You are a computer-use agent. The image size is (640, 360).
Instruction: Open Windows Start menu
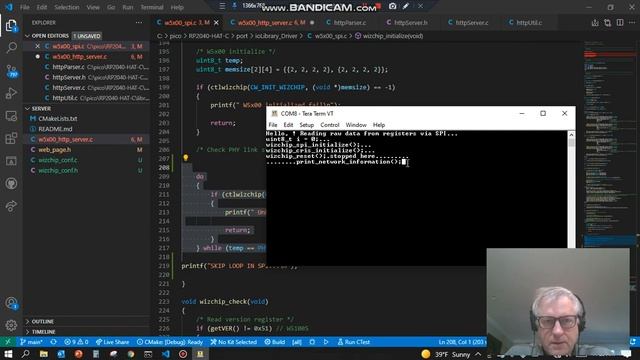click(x=8, y=354)
